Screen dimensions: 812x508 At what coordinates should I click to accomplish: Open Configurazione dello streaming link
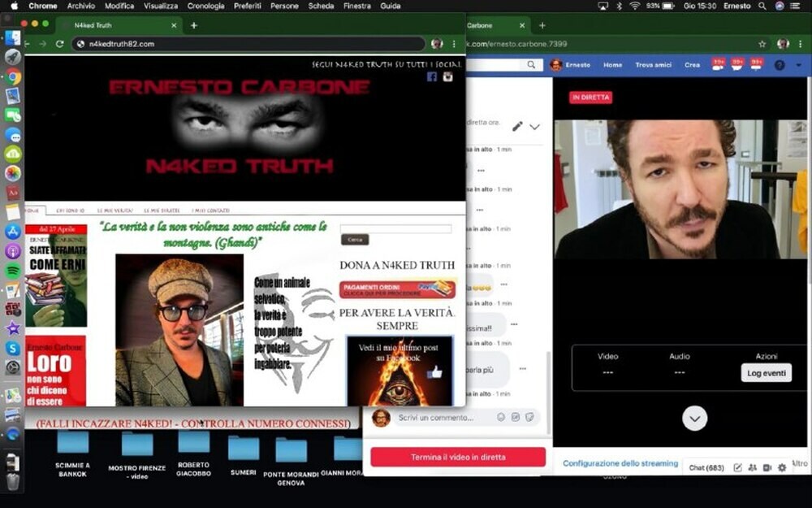(x=620, y=463)
